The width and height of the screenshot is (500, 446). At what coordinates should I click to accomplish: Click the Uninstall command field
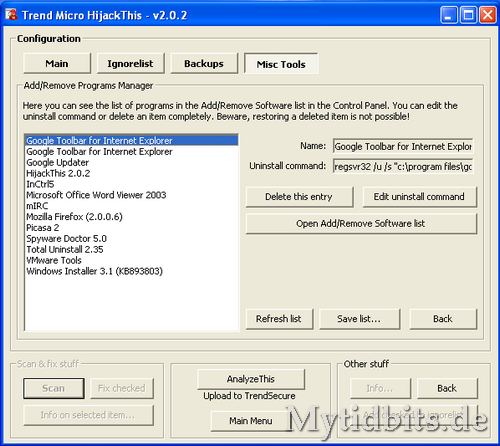[403, 166]
